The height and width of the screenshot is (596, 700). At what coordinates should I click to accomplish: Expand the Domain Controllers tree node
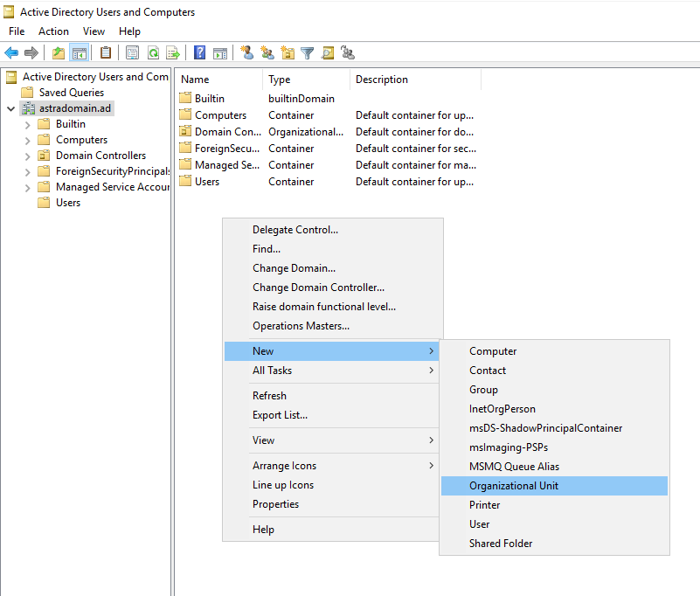pos(28,156)
